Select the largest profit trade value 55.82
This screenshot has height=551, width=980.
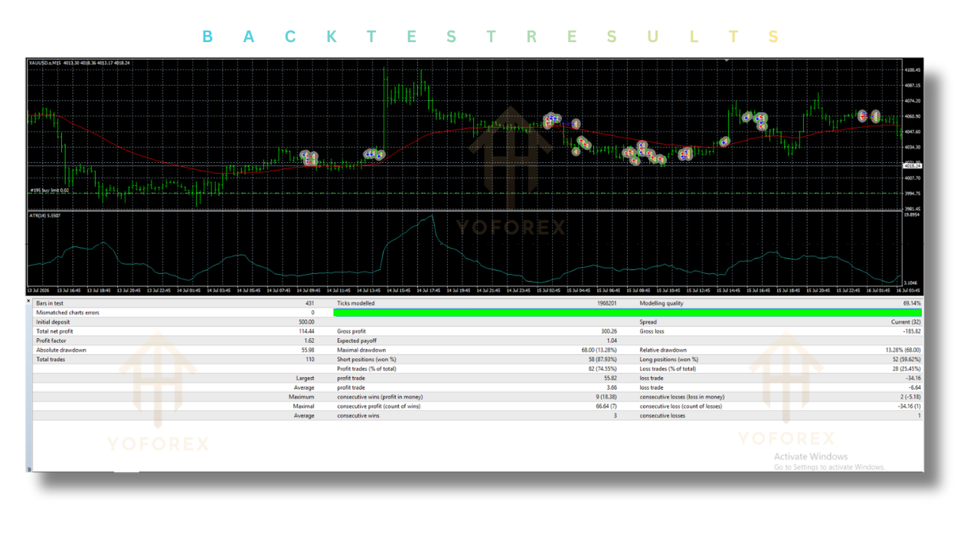click(x=610, y=378)
